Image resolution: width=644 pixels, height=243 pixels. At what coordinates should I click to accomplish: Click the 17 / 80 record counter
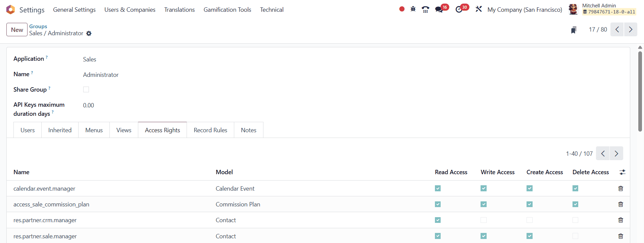[x=598, y=30]
